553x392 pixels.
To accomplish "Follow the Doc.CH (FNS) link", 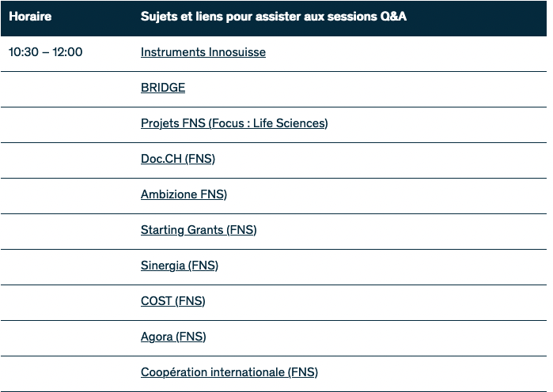I will 178,159.
